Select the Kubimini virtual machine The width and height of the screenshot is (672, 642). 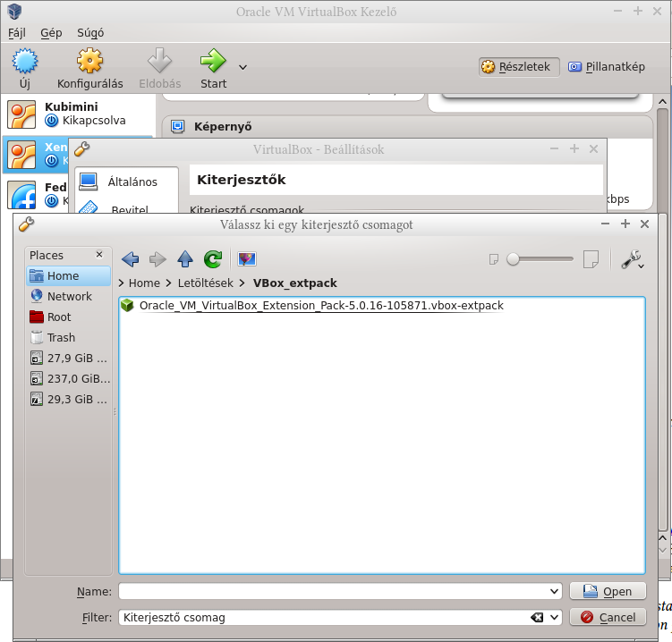(x=78, y=114)
